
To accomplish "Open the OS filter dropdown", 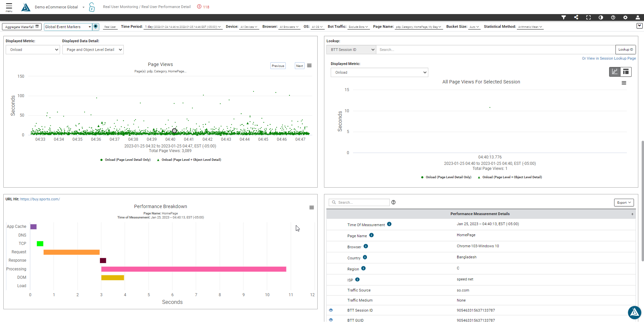I will [x=317, y=27].
